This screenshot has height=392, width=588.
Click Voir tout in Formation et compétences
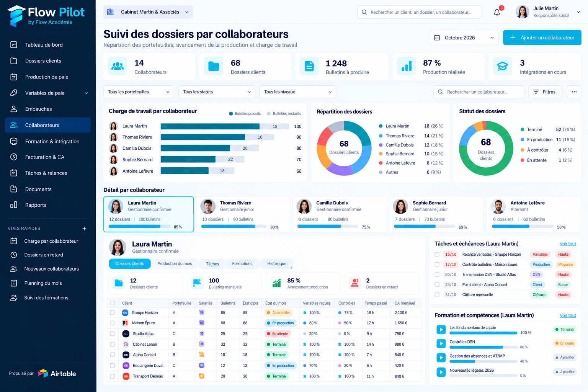(568, 315)
